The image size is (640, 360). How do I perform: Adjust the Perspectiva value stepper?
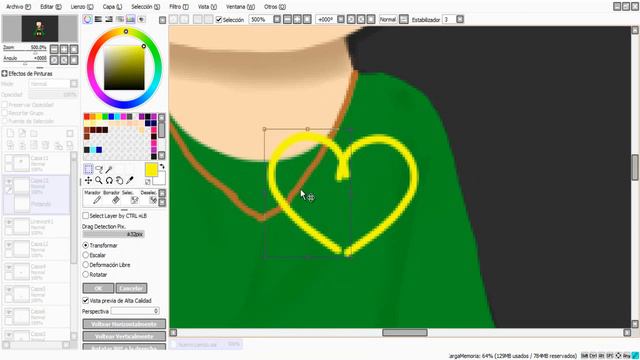click(x=156, y=311)
